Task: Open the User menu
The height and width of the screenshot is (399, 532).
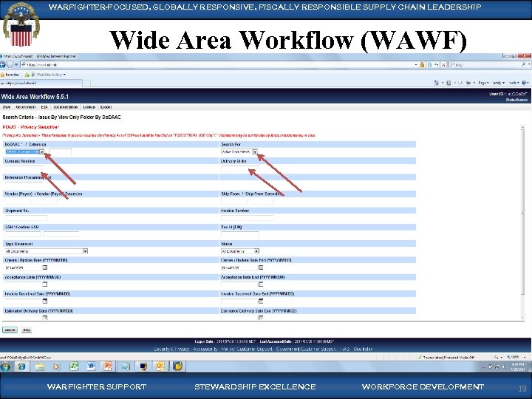Action: click(7, 107)
